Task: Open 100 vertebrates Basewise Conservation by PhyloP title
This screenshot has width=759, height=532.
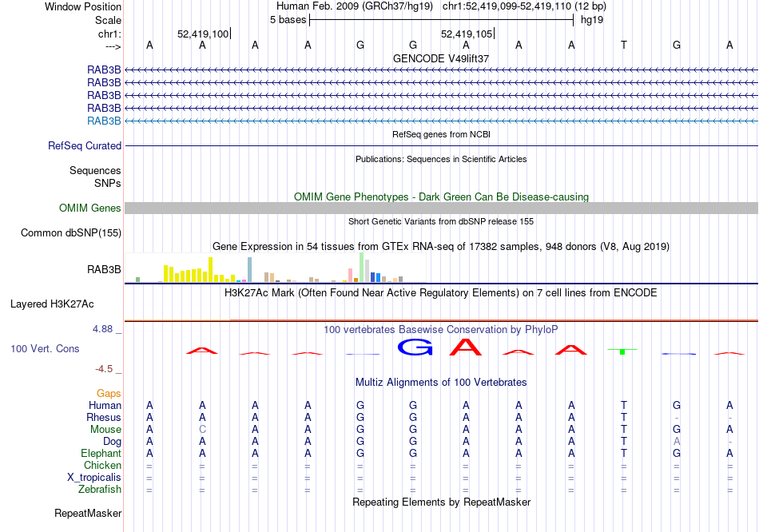Action: (x=441, y=330)
